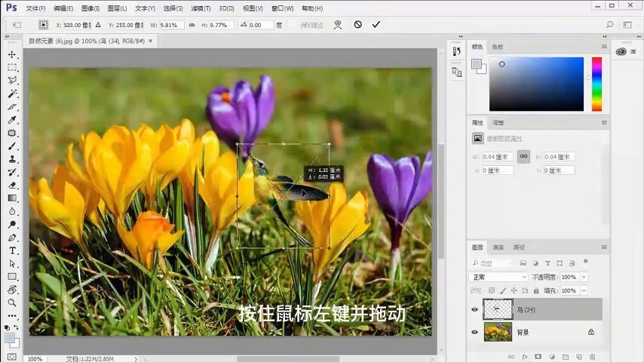
Task: Cancel transform button
Action: click(x=357, y=25)
